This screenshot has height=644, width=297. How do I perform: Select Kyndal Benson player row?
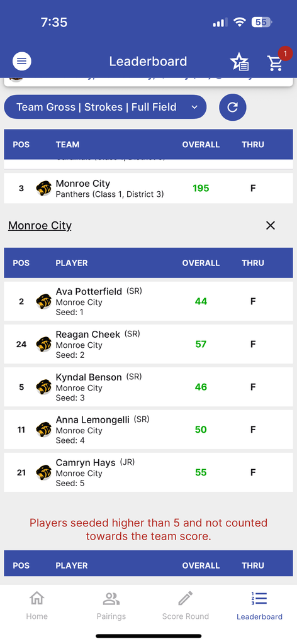coord(148,387)
